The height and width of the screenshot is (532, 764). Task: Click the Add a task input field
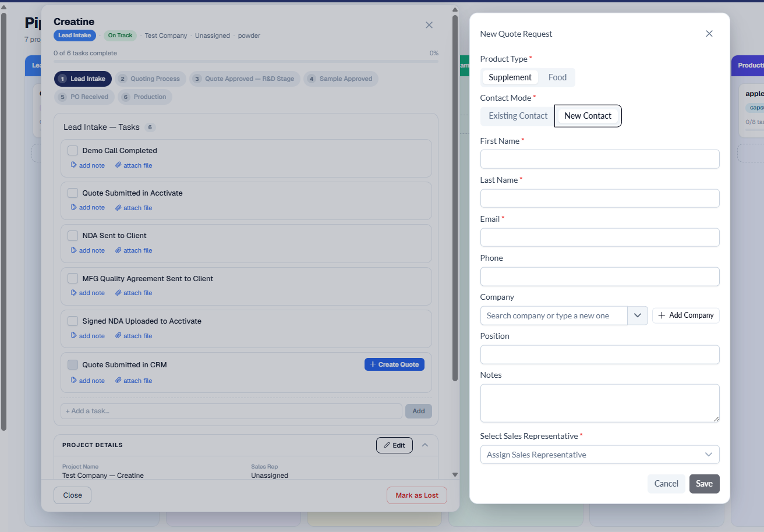tap(231, 411)
